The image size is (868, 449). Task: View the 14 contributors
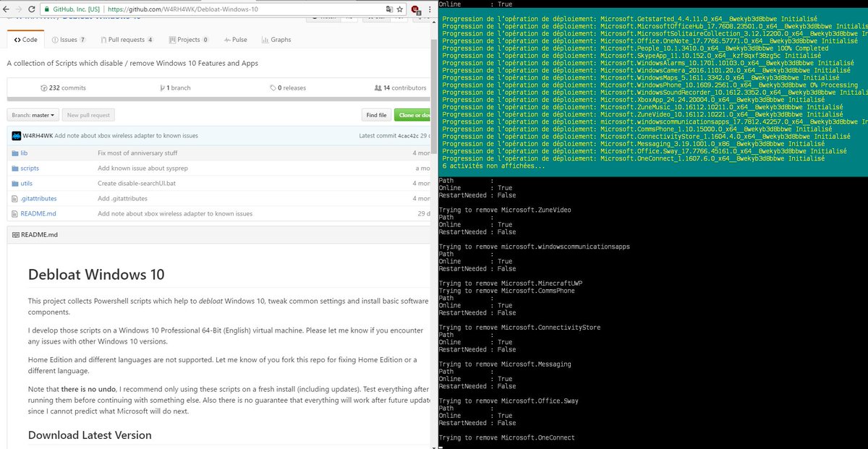coord(401,88)
